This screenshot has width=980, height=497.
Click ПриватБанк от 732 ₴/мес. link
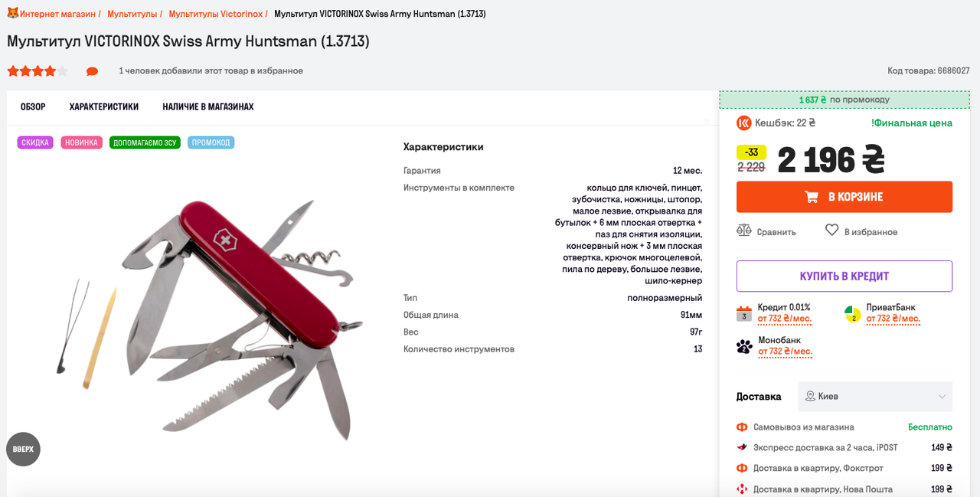893,319
